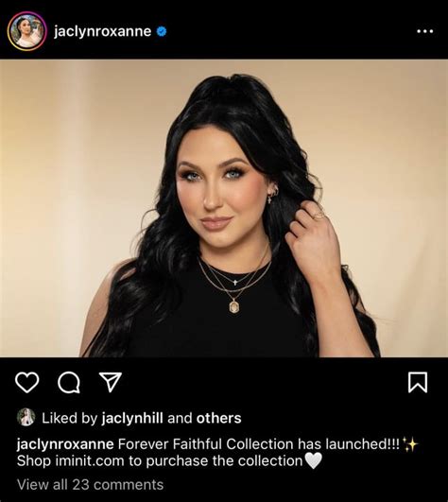Image resolution: width=448 pixels, height=502 pixels.
Task: Click the white heart emoji in caption
Action: [x=313, y=461]
